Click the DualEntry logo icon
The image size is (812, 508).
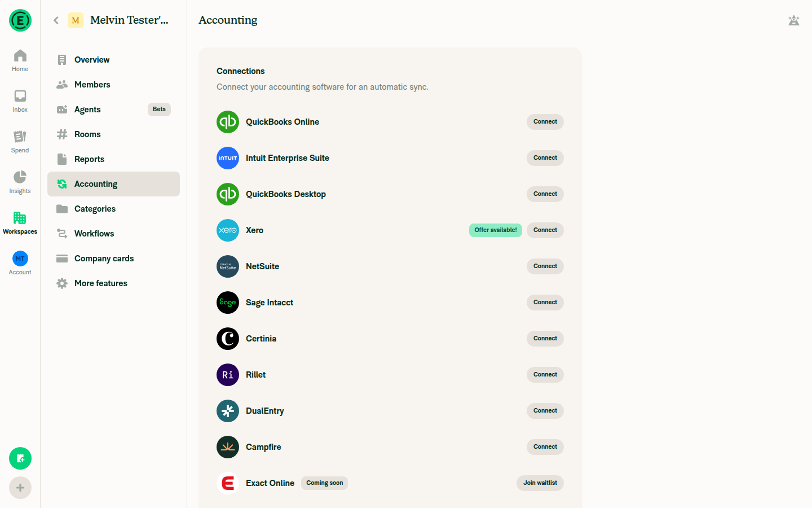[x=228, y=411]
